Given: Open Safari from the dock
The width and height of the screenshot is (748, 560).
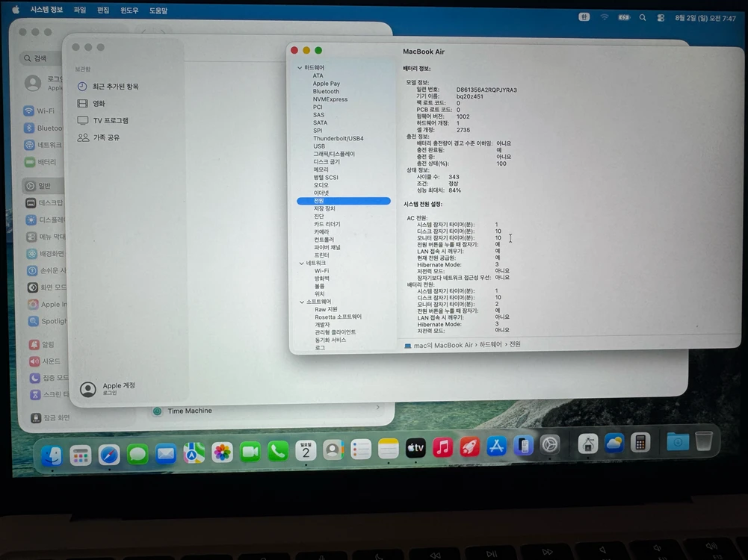Looking at the screenshot, I should pos(109,455).
